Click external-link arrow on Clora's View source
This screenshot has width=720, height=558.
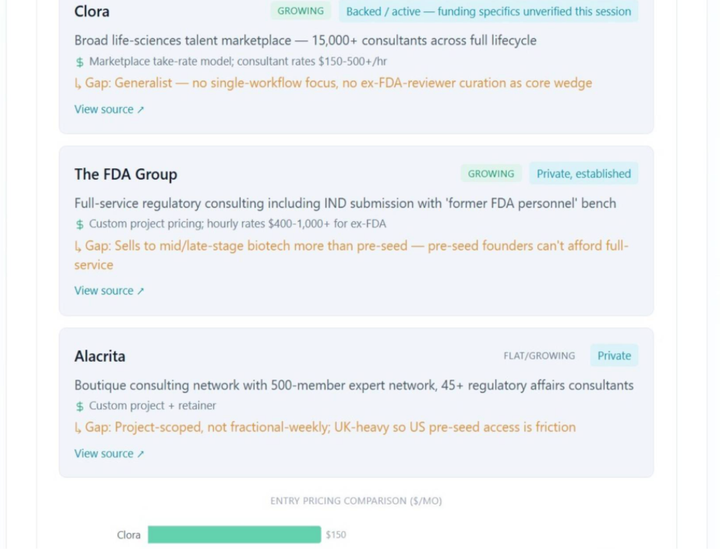pyautogui.click(x=141, y=110)
